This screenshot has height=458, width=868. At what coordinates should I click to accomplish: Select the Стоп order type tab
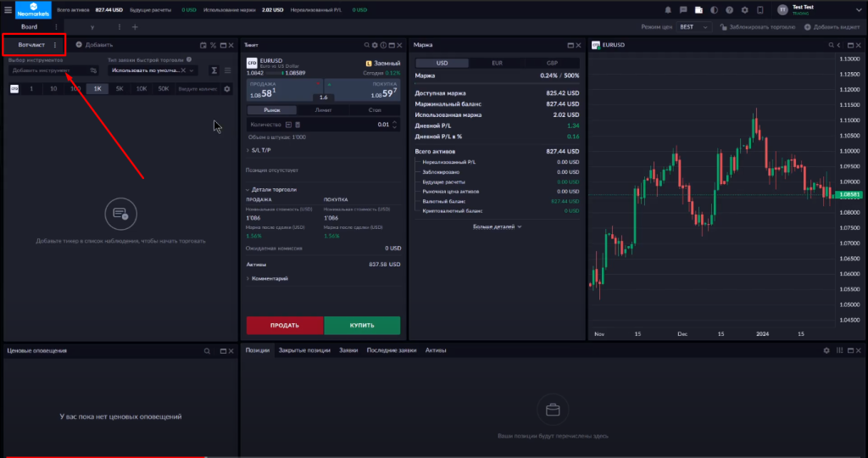pos(375,109)
